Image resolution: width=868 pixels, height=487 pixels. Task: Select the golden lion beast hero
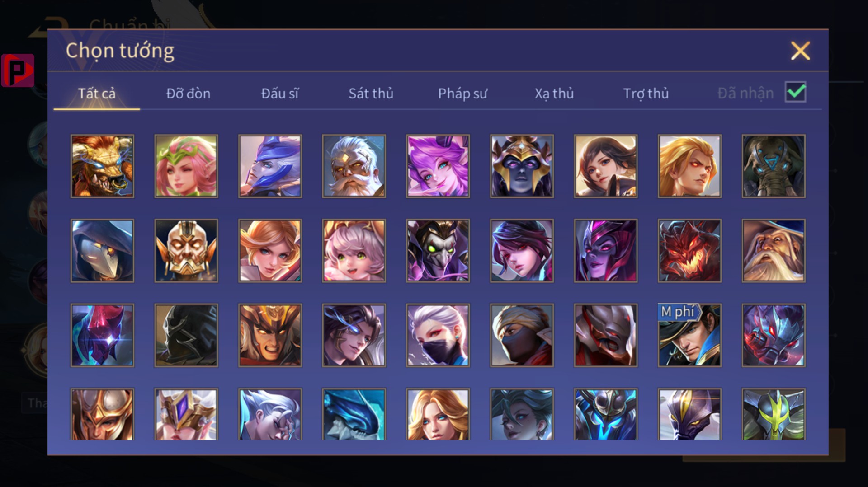102,166
